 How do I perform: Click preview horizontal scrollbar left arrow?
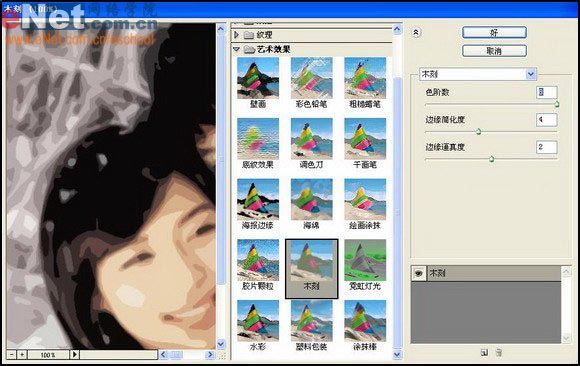163,355
